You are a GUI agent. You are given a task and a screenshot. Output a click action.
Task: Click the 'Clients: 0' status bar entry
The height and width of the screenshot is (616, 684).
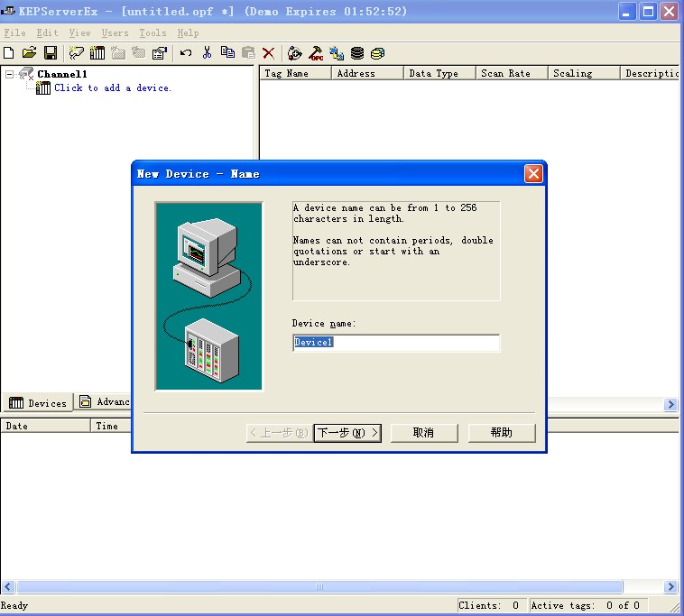pyautogui.click(x=492, y=605)
